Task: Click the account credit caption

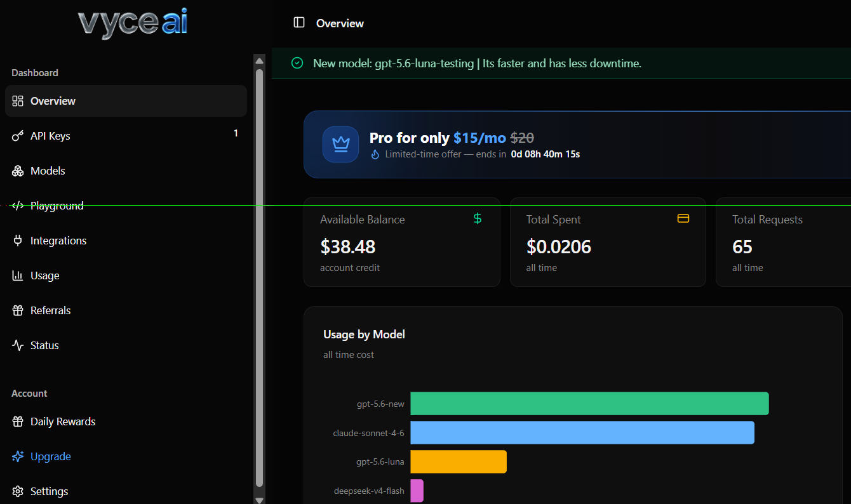Action: 350,268
